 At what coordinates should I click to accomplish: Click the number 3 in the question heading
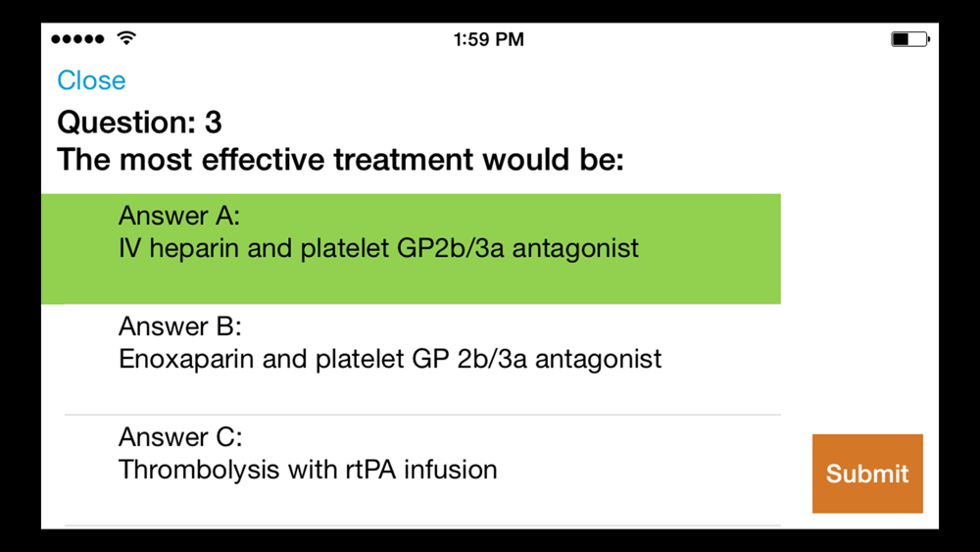click(x=213, y=123)
